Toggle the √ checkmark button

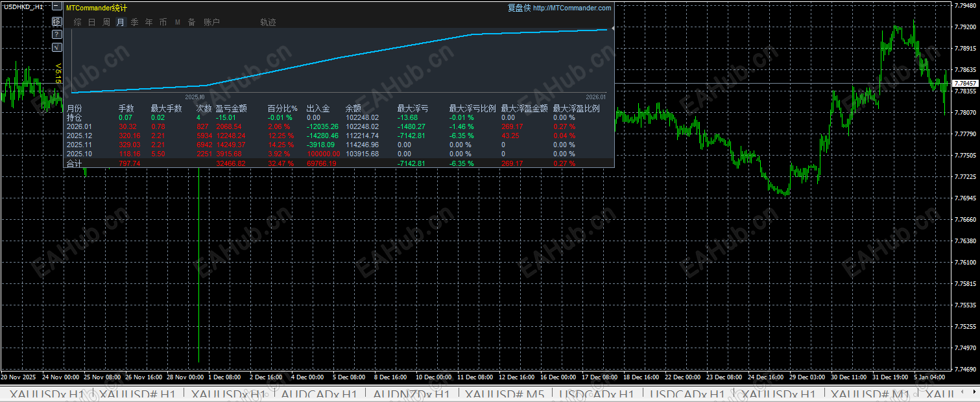coord(57,47)
